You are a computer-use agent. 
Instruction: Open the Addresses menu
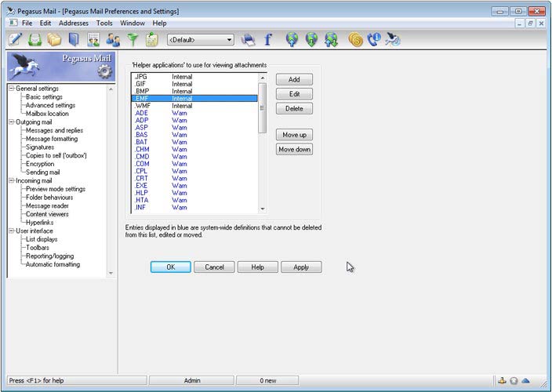[x=74, y=24]
